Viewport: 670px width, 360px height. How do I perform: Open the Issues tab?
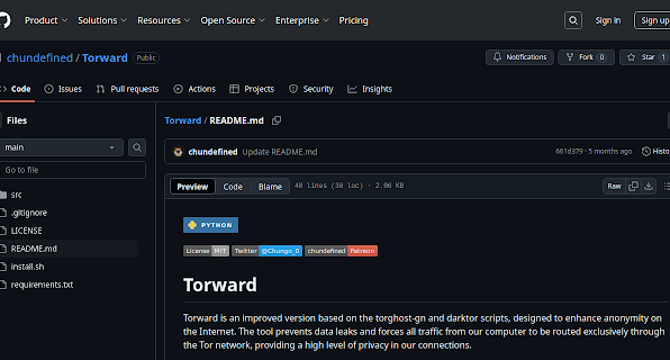point(63,89)
